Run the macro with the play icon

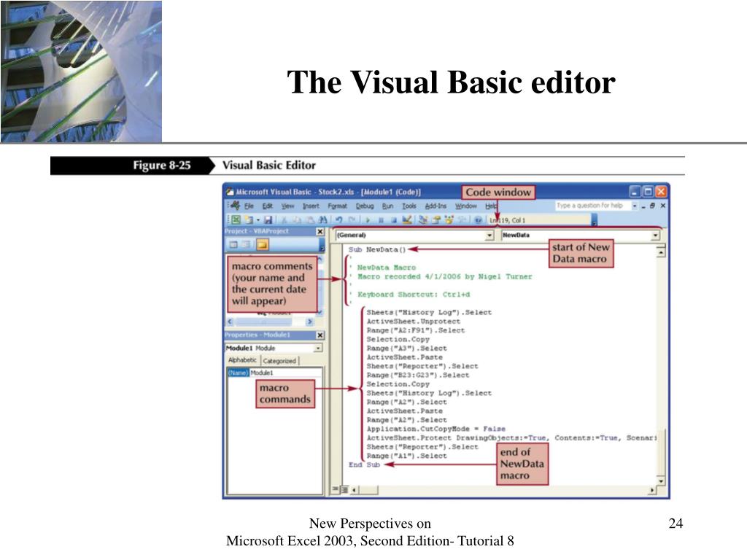[368, 220]
